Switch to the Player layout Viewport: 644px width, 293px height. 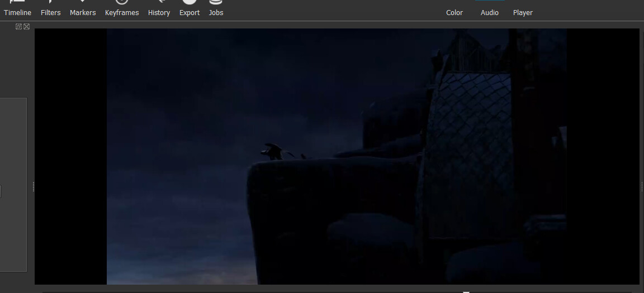523,12
